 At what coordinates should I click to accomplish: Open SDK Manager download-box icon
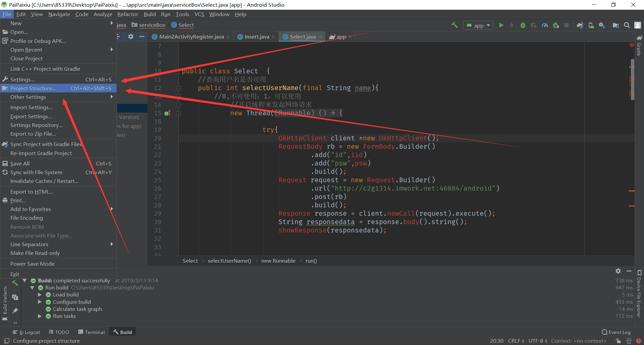(602, 25)
